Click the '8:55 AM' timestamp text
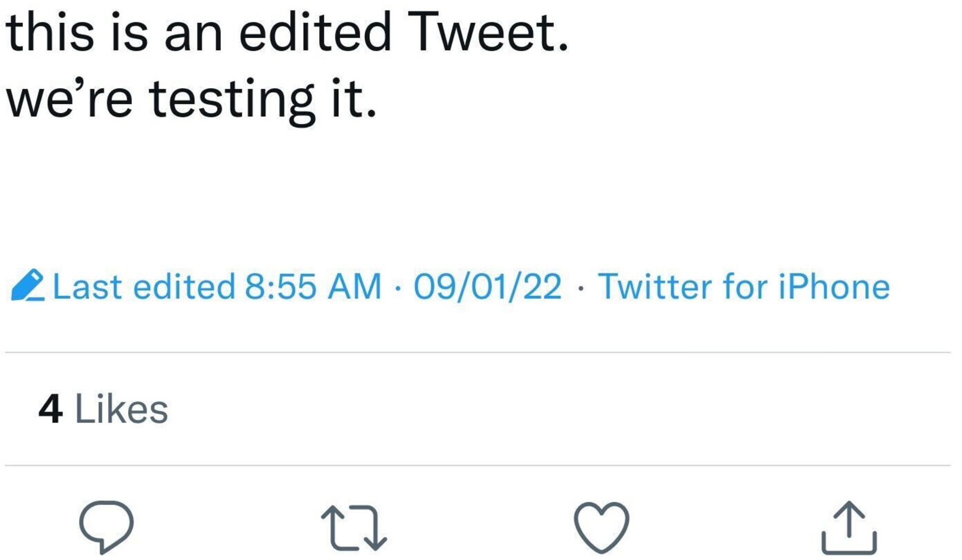 pyautogui.click(x=313, y=287)
